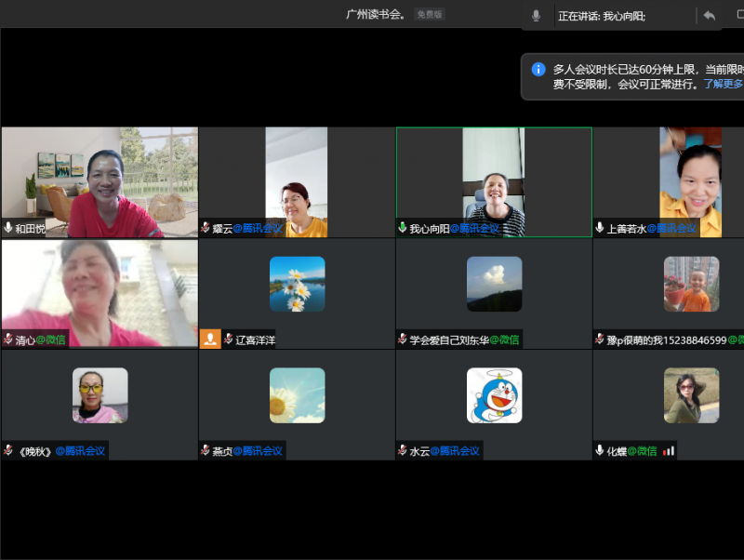Click the muted mic icon beside 水云
This screenshot has width=744, height=560.
click(403, 451)
